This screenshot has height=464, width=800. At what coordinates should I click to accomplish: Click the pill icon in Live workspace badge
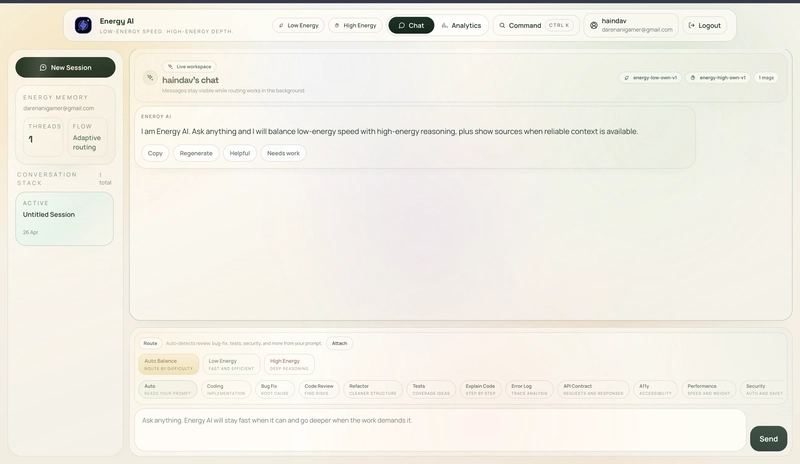pos(170,66)
